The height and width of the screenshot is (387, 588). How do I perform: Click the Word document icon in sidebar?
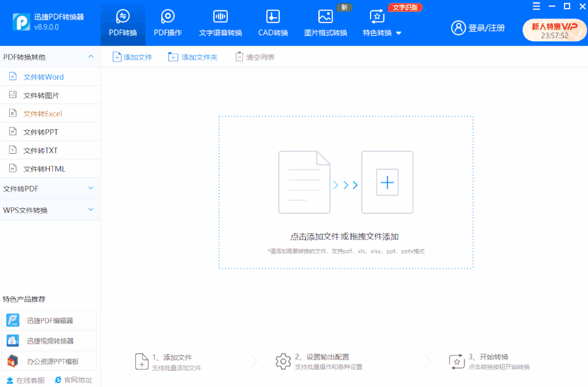click(13, 76)
